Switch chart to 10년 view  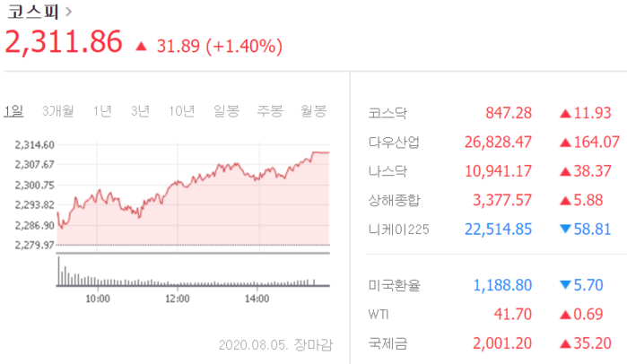point(181,111)
